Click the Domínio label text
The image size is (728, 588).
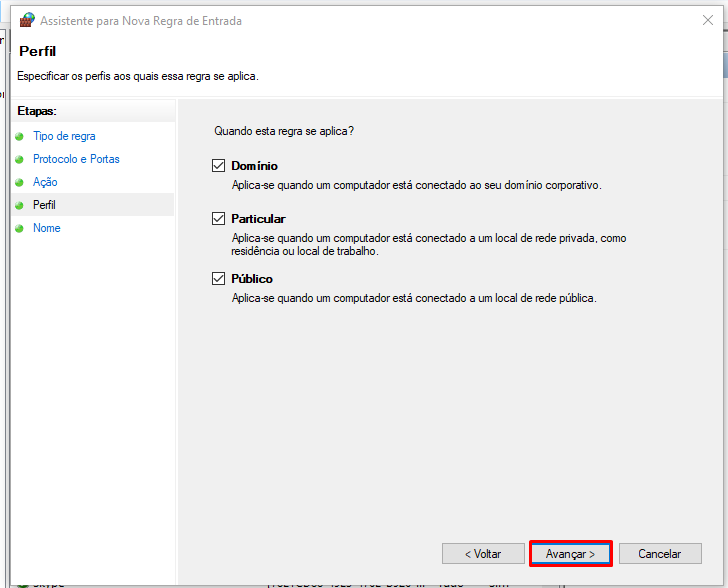coord(254,166)
